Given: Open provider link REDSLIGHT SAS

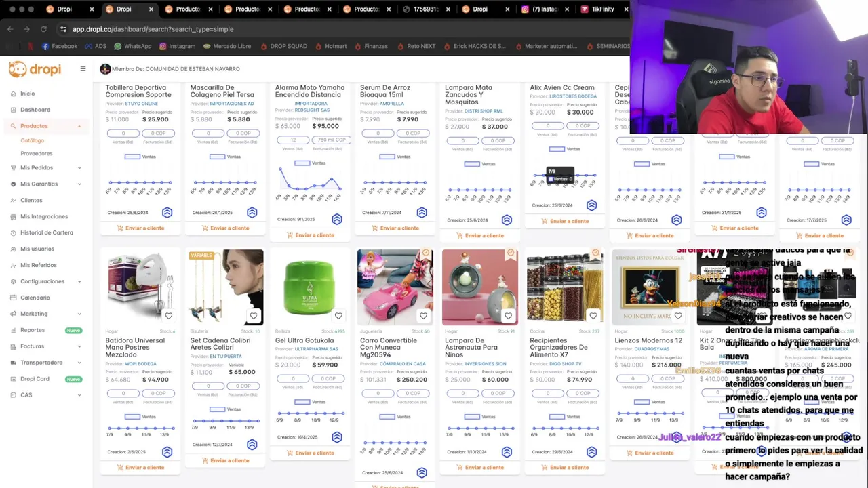Looking at the screenshot, I should (312, 110).
